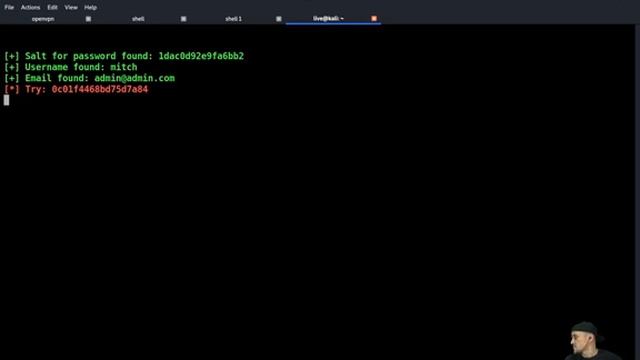Screen dimensions: 640x360
Task: Switch to the shell 1 tab
Action: tap(233, 19)
